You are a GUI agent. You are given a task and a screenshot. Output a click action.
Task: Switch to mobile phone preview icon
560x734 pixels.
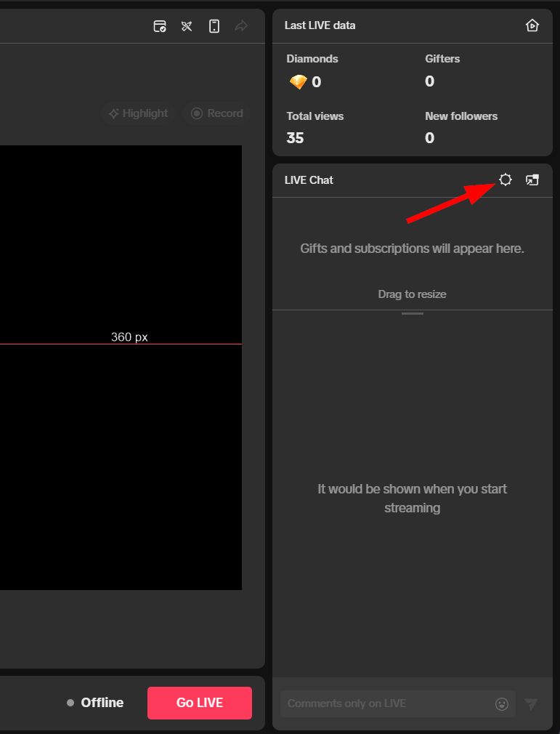point(214,26)
